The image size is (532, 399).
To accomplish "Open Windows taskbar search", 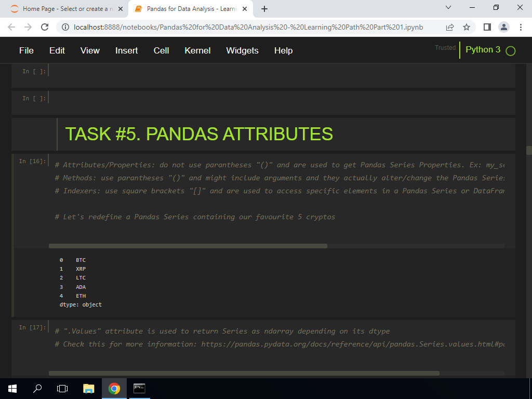I will coord(37,389).
